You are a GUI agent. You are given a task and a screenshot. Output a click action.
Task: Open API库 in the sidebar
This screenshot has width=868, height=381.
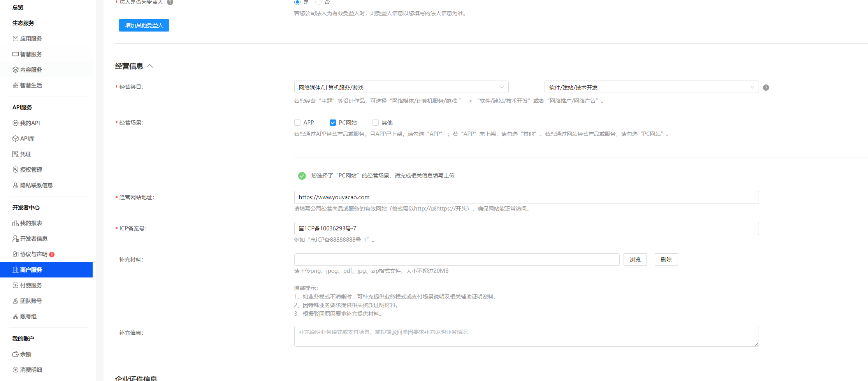[x=46, y=139]
